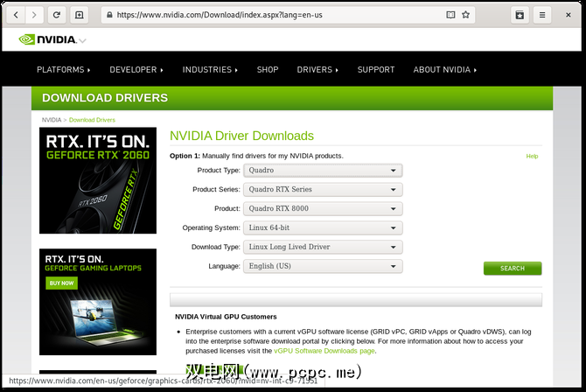This screenshot has width=586, height=392.
Task: Reload the page using the refresh icon
Action: pyautogui.click(x=57, y=15)
